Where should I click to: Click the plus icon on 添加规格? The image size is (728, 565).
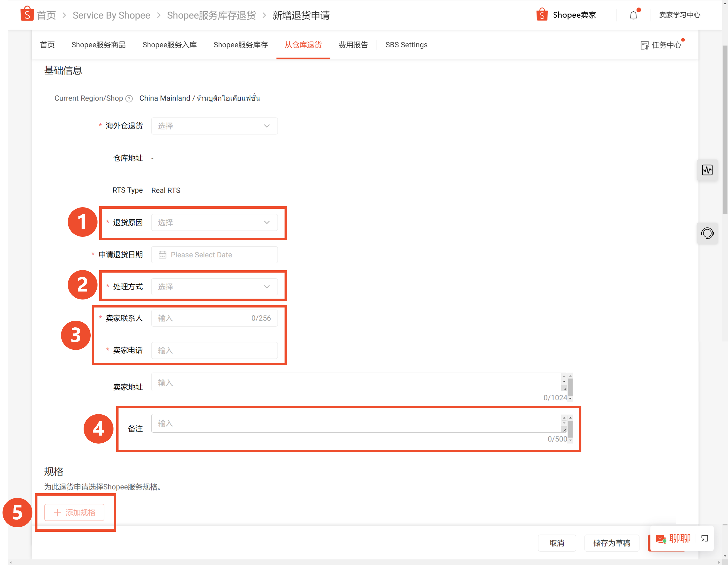tap(57, 512)
